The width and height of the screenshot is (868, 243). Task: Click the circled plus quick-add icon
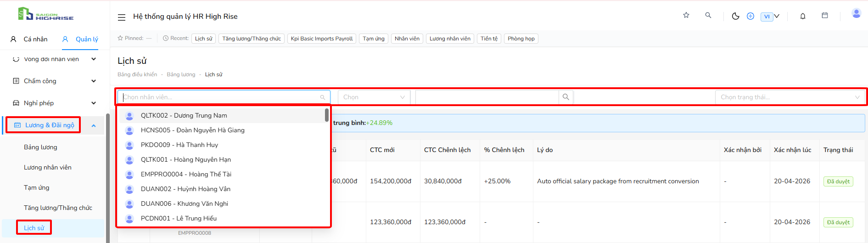[750, 16]
